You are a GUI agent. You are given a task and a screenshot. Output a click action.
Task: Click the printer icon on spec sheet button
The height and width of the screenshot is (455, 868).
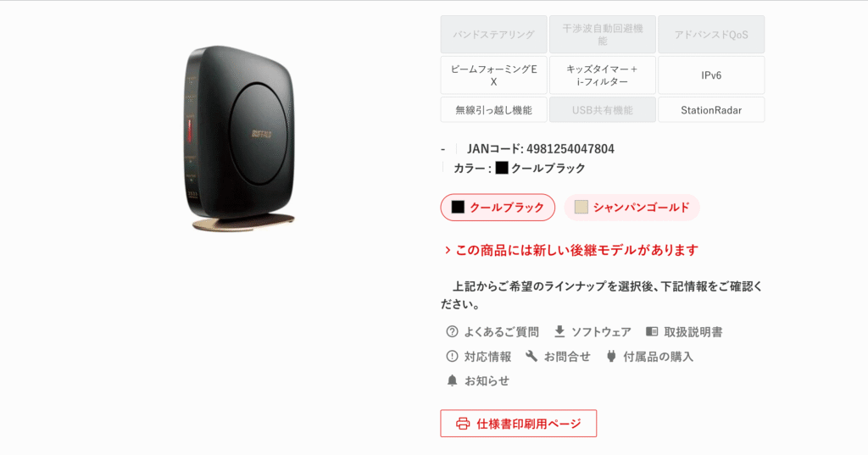463,424
